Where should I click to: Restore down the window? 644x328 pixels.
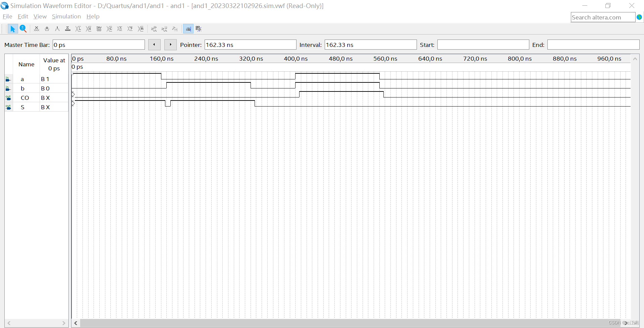click(608, 6)
